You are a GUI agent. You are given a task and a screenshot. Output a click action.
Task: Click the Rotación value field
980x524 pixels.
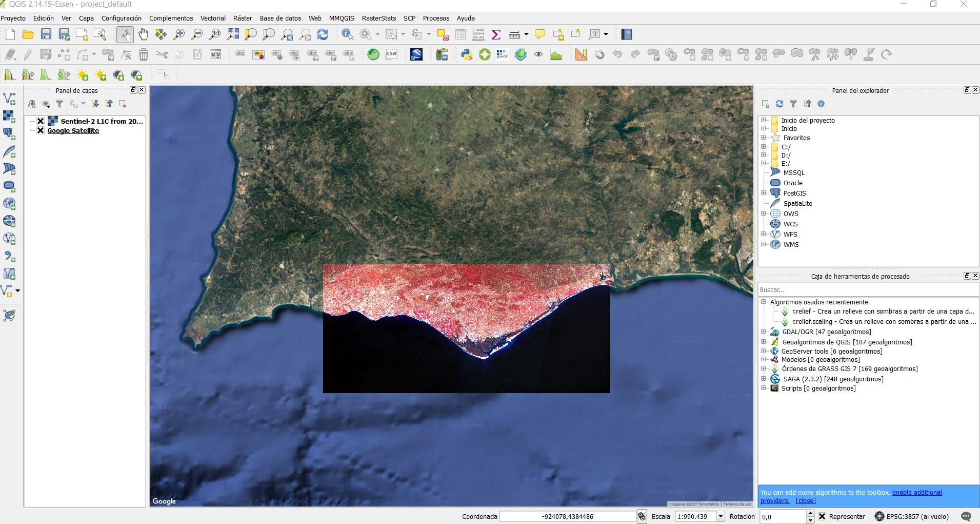783,516
